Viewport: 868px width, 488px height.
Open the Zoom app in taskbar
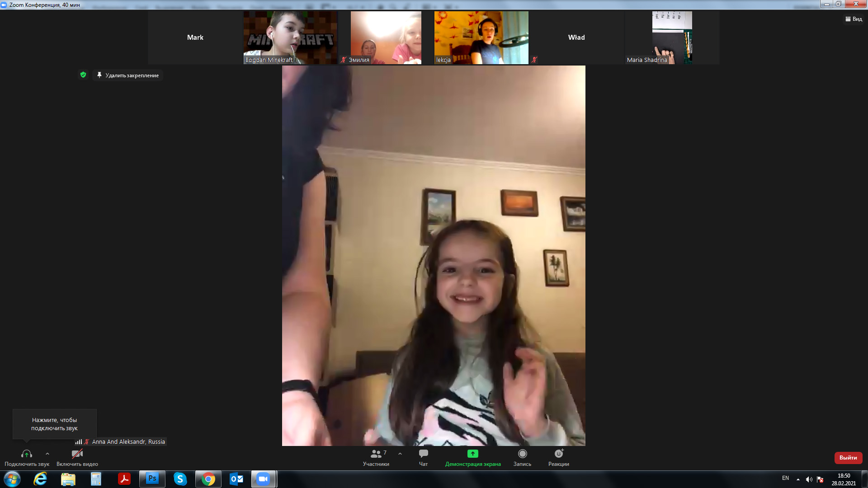263,479
